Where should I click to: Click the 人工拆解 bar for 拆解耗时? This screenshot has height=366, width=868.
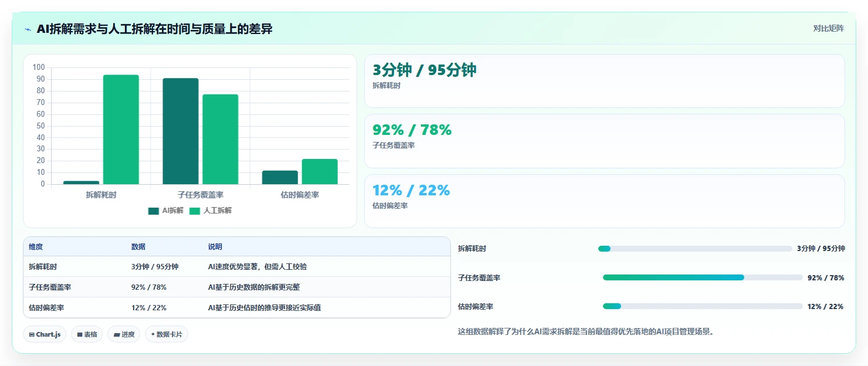pos(121,130)
